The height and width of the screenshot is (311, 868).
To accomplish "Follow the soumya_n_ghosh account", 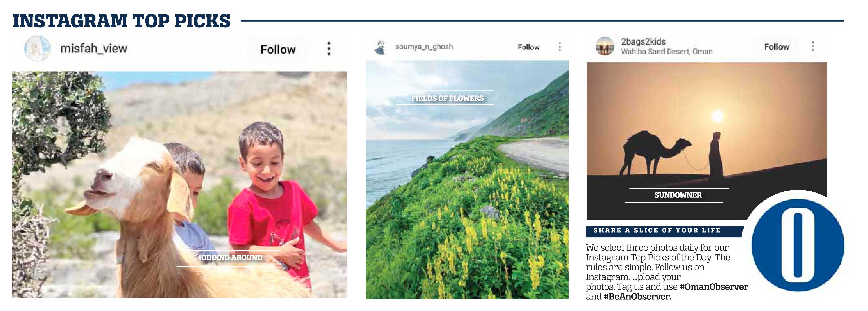I will coord(528,47).
